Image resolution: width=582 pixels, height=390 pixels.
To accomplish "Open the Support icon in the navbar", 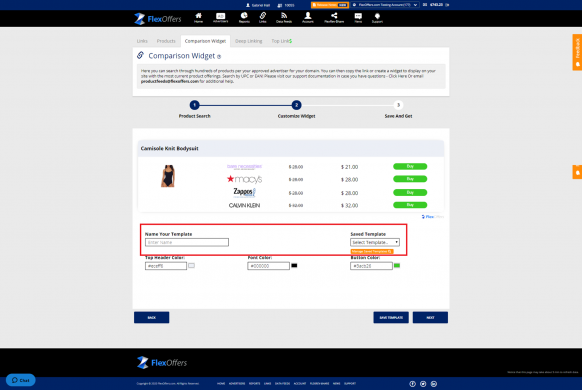I will 377,17.
